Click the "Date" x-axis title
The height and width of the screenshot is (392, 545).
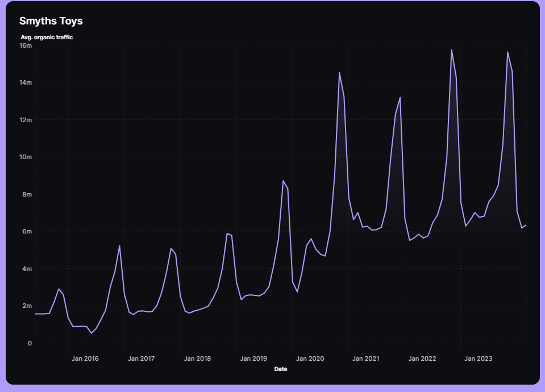click(280, 369)
